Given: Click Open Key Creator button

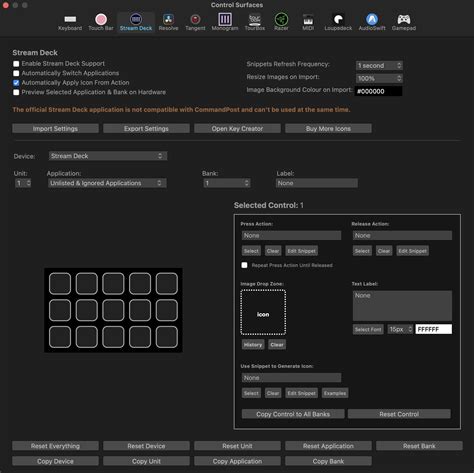Looking at the screenshot, I should (x=237, y=129).
